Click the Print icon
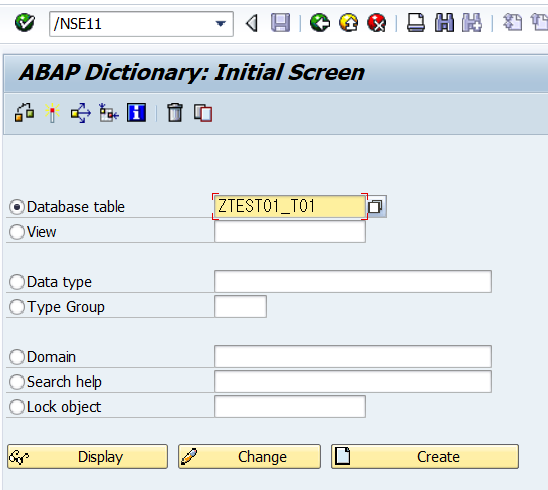 click(416, 23)
